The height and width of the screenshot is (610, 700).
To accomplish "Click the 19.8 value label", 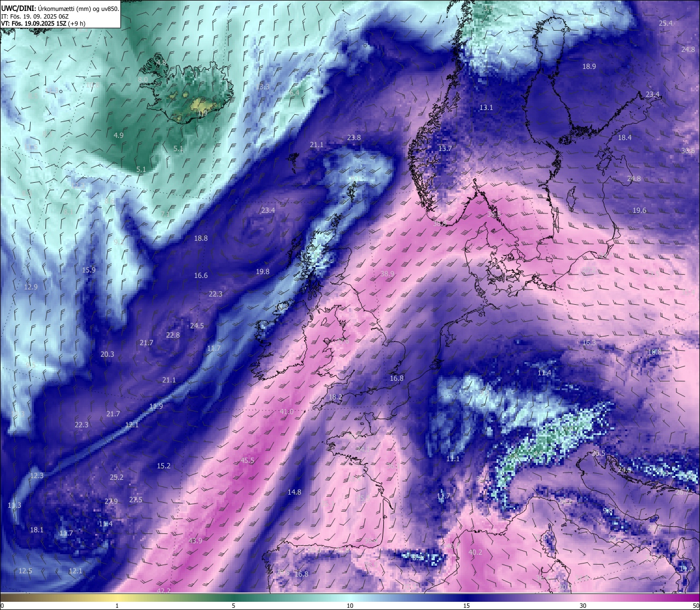I will point(262,271).
